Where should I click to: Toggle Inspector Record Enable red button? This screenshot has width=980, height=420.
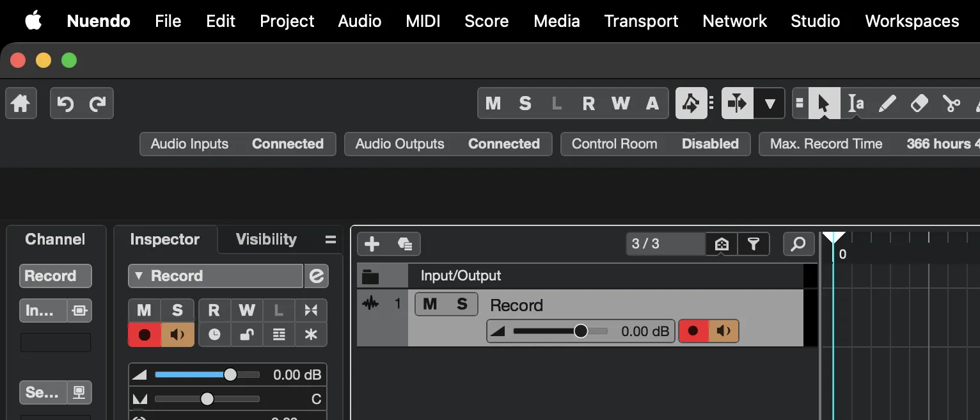pyautogui.click(x=145, y=334)
